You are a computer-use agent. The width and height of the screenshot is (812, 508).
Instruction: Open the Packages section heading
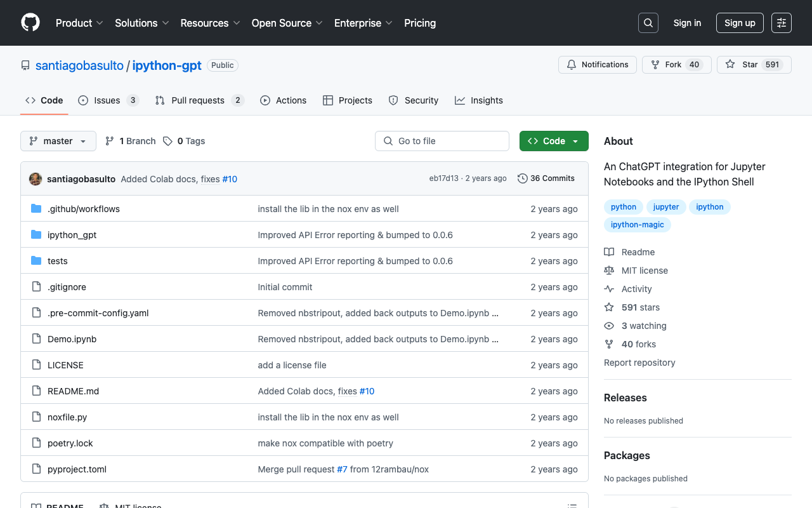pos(627,455)
